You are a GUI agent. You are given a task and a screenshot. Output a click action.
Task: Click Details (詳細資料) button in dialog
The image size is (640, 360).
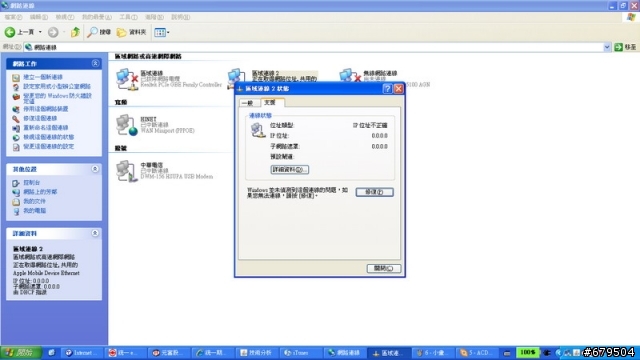tap(289, 169)
